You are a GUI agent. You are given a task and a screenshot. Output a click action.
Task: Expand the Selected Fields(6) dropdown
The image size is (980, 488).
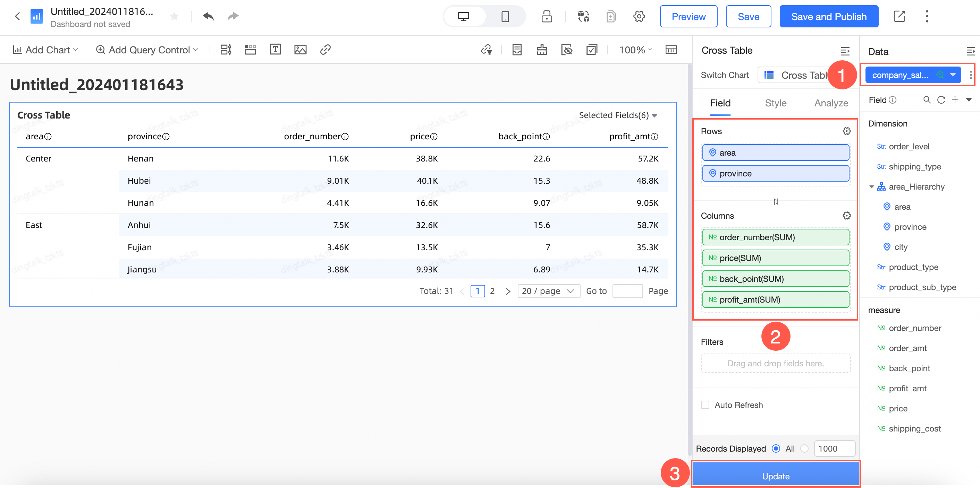[618, 115]
